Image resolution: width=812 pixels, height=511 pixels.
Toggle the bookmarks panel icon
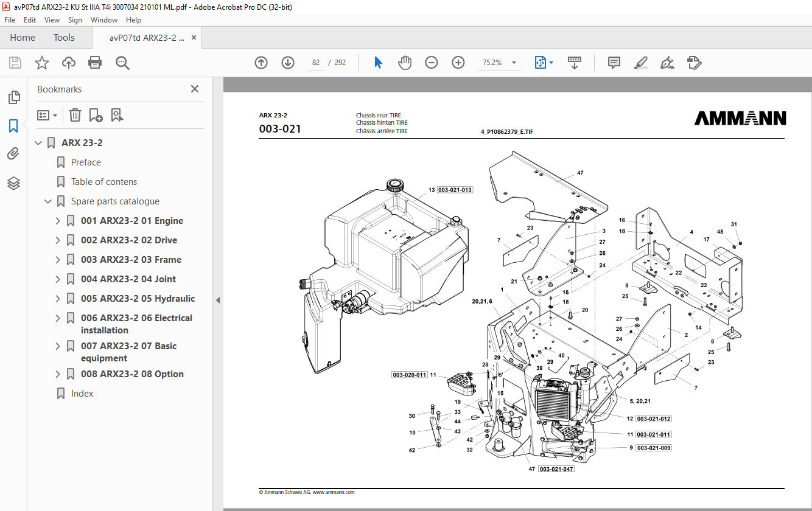(13, 126)
